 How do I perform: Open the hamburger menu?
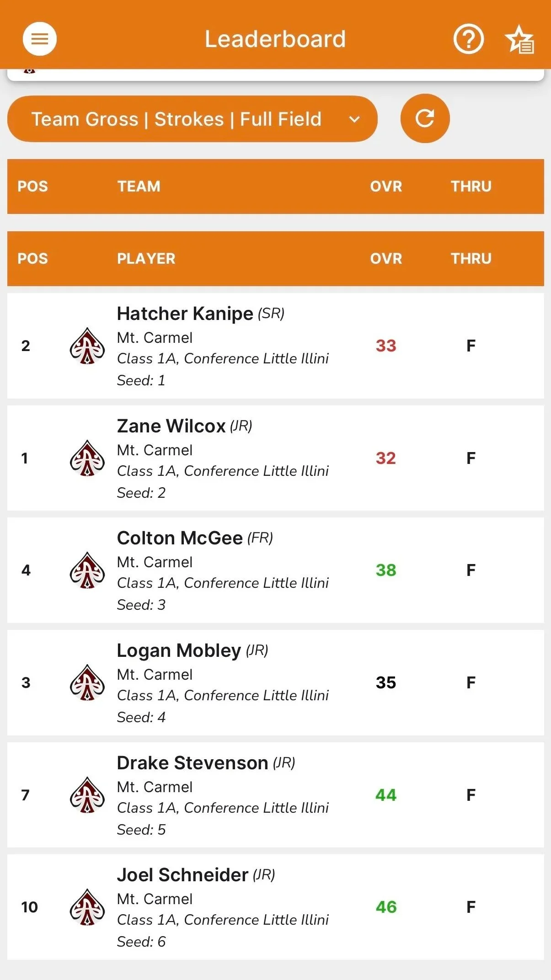pyautogui.click(x=40, y=39)
